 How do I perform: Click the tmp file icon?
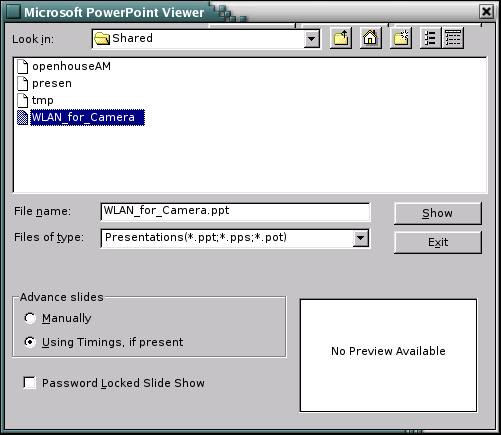[23, 100]
